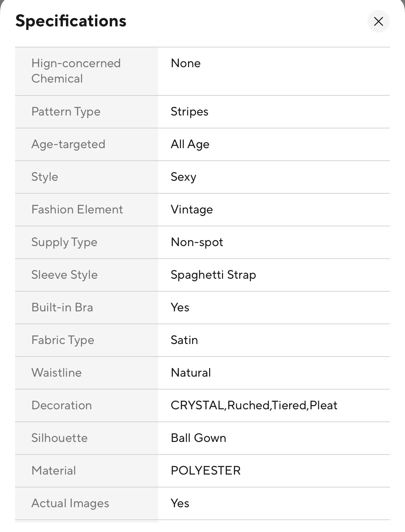Viewport: 405px width, 532px height.
Task: Click the Sleeve Style label
Action: click(64, 275)
